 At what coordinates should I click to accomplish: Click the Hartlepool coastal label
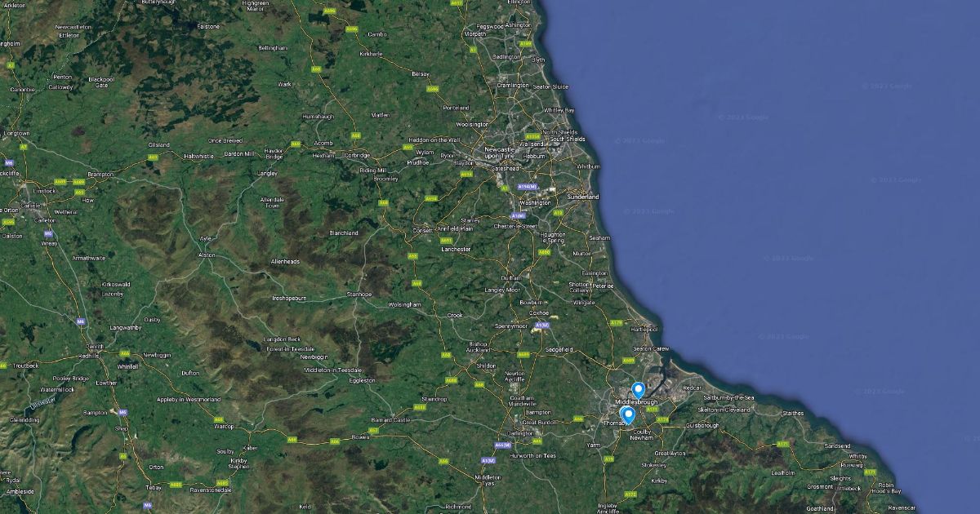tap(644, 329)
